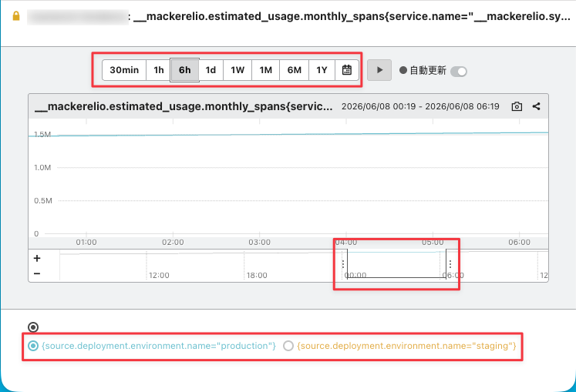Zoom in with the plus button
The image size is (576, 392).
37,259
